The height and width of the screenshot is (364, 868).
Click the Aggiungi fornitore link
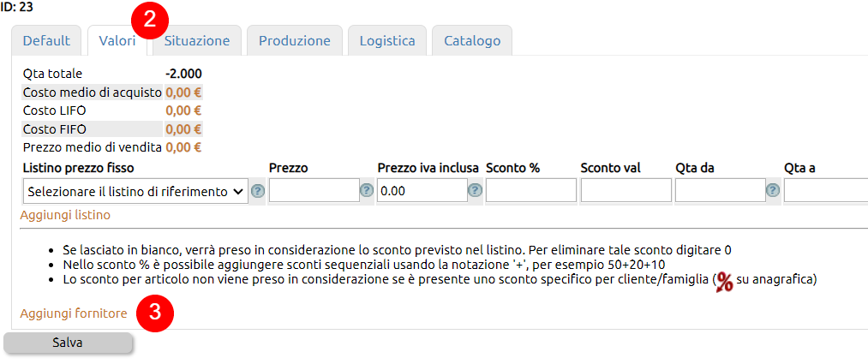click(74, 313)
